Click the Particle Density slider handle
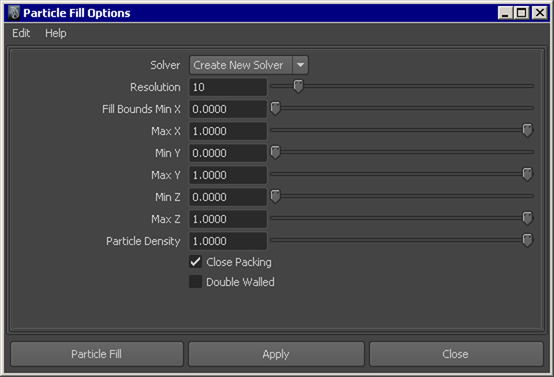 [x=527, y=240]
